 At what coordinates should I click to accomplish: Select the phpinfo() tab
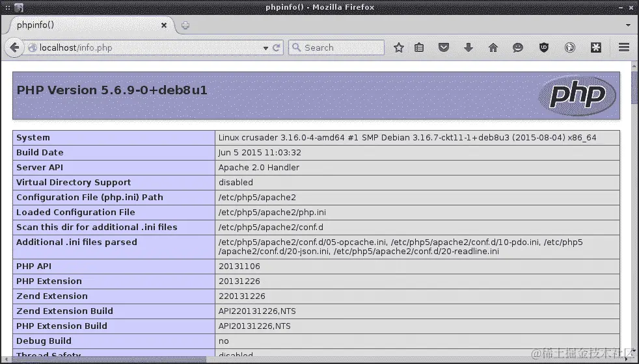92,25
